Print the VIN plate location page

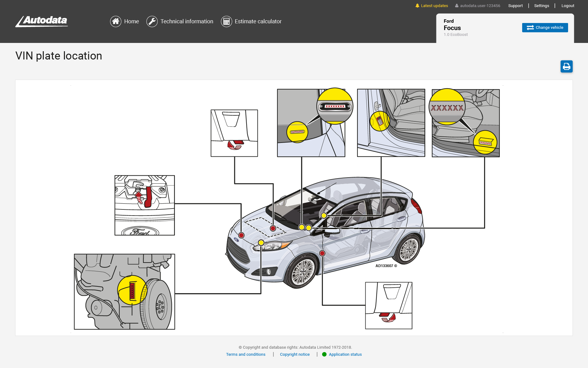click(x=566, y=66)
